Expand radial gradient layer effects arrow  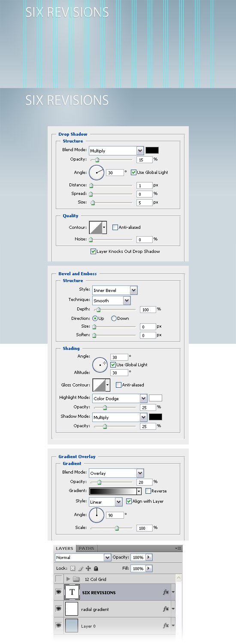[173, 609]
